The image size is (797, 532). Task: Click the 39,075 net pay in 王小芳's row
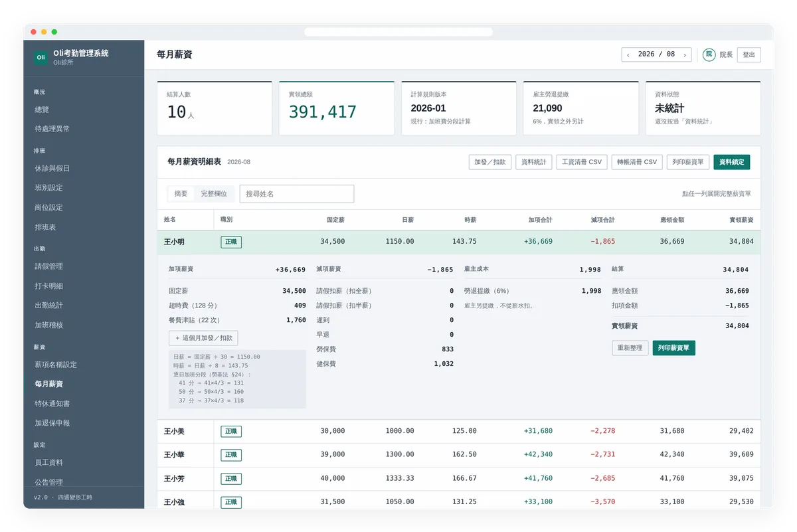(x=741, y=478)
